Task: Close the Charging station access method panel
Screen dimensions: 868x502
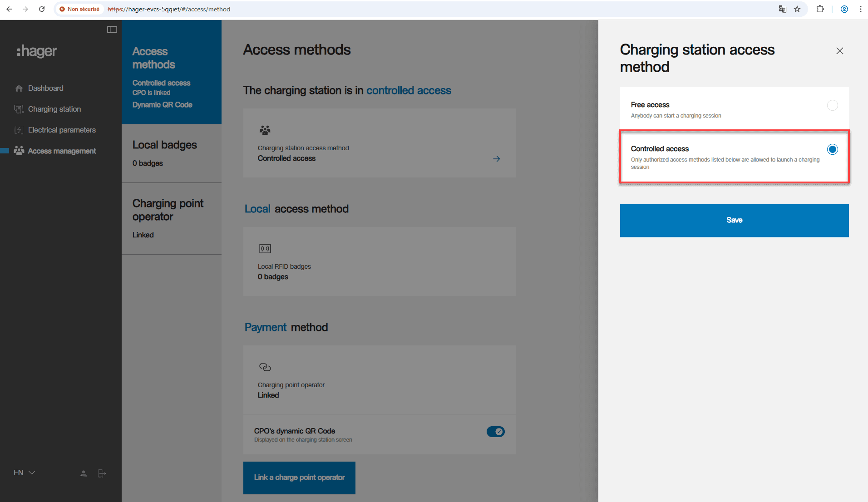Action: [x=839, y=51]
